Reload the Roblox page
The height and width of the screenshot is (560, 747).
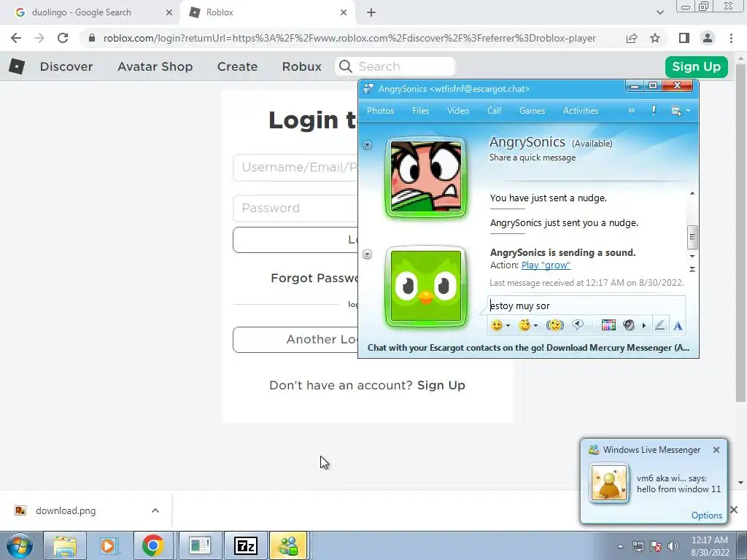(63, 38)
